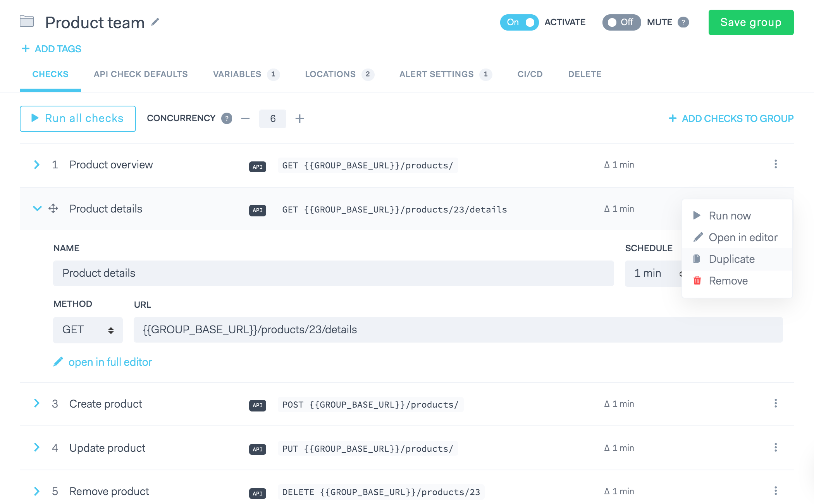Image resolution: width=814 pixels, height=504 pixels.
Task: Collapse the Product details check row
Action: (x=37, y=209)
